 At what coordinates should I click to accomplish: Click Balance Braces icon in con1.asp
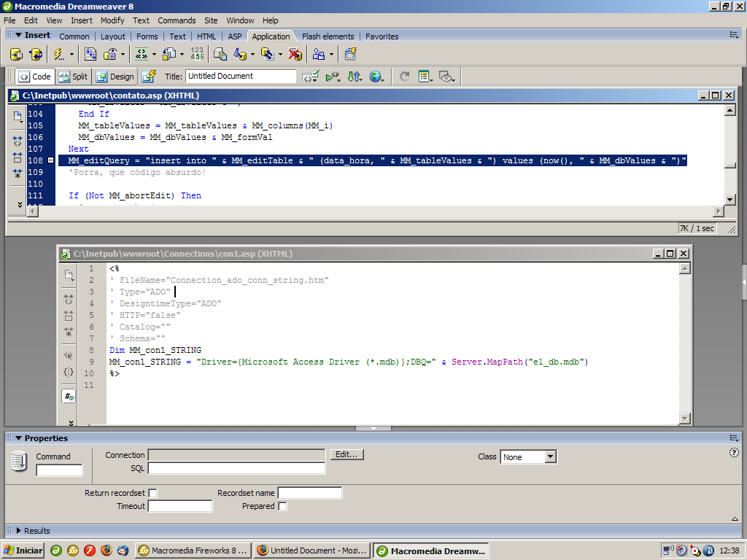click(x=69, y=372)
